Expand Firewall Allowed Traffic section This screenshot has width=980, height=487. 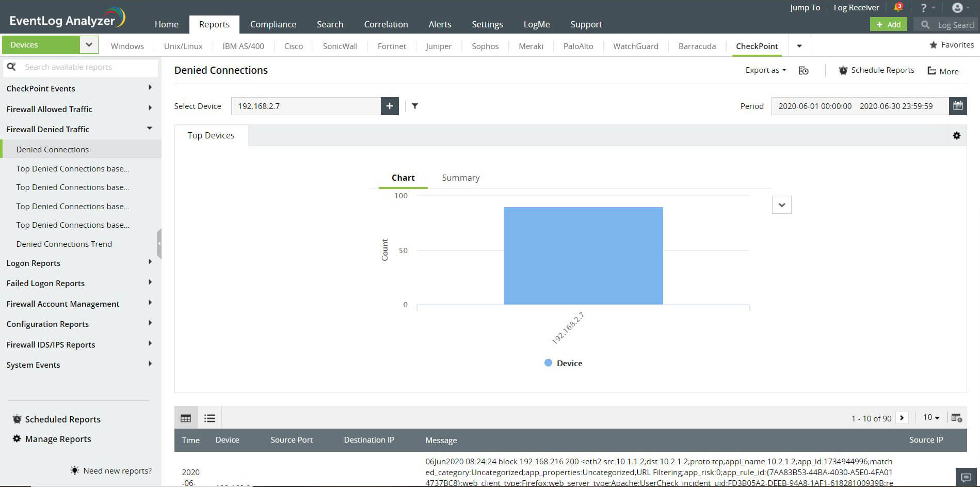point(150,108)
